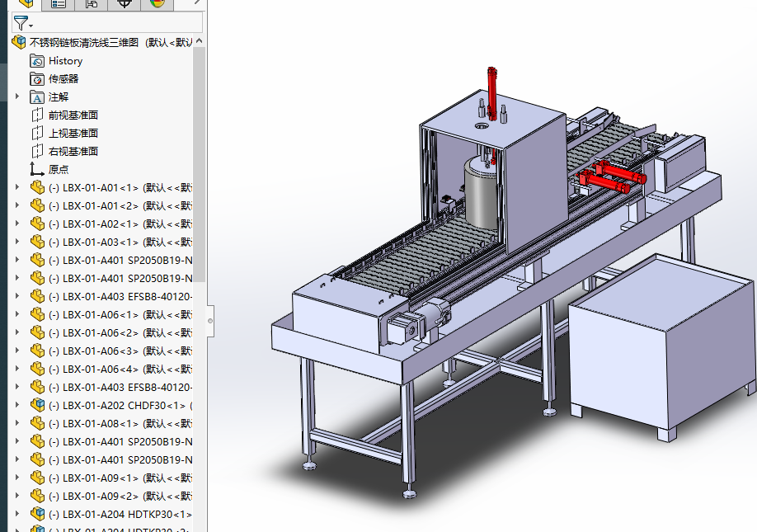
Task: Click the panel collapse handle beside the tree
Action: pyautogui.click(x=210, y=321)
